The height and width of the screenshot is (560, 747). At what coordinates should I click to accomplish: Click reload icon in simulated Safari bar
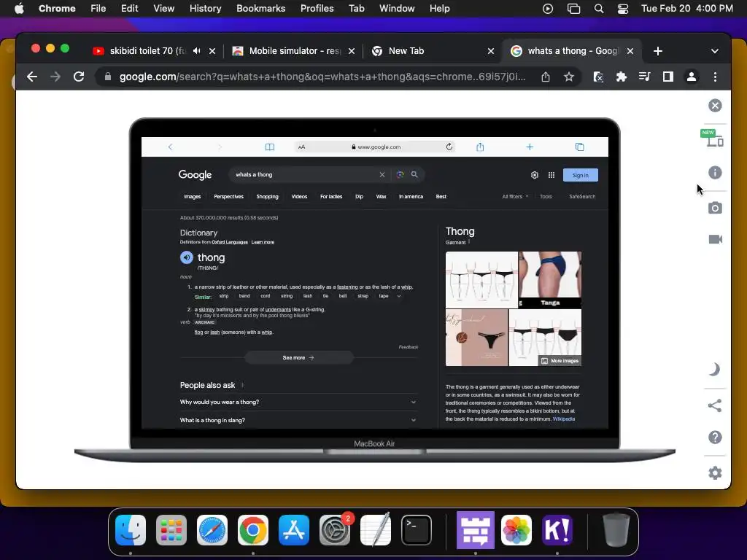tap(449, 147)
